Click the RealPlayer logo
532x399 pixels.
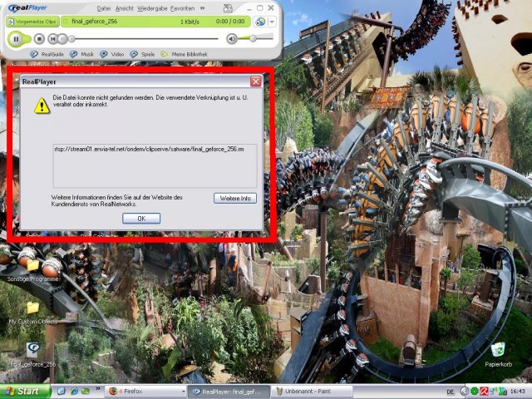[27, 7]
